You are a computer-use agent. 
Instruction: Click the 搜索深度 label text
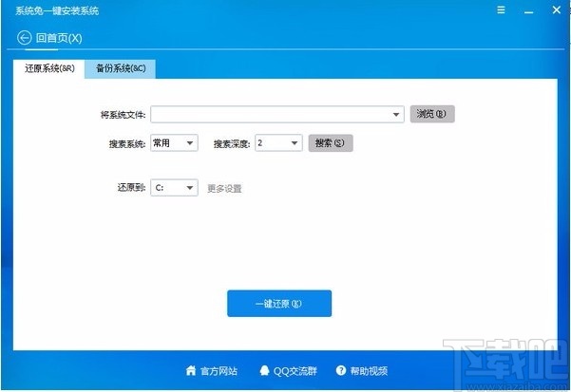(232, 144)
